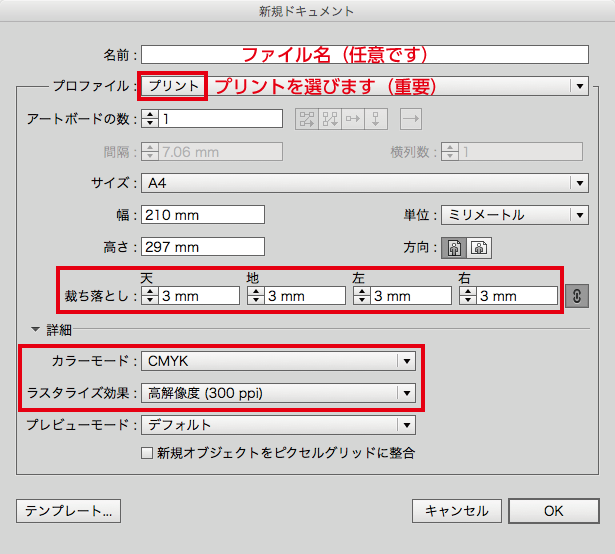Open the 単位 ミリメートル dropdown

(x=515, y=215)
